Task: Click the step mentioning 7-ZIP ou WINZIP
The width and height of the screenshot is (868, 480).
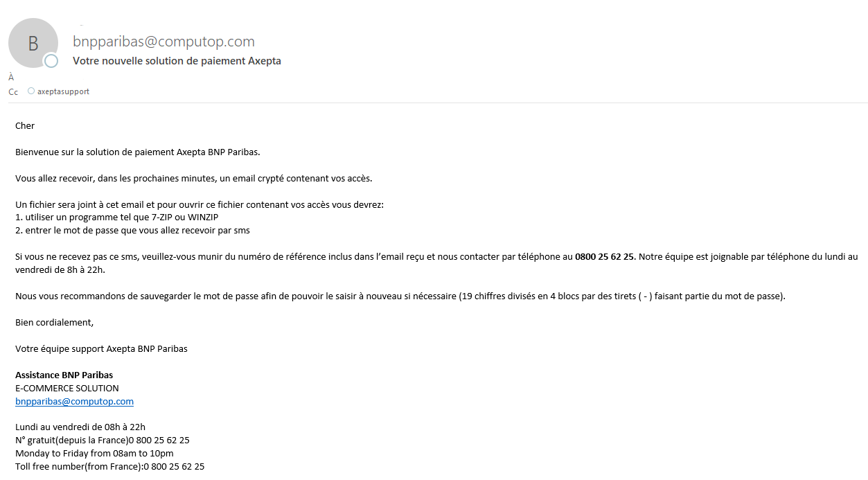Action: 116,217
